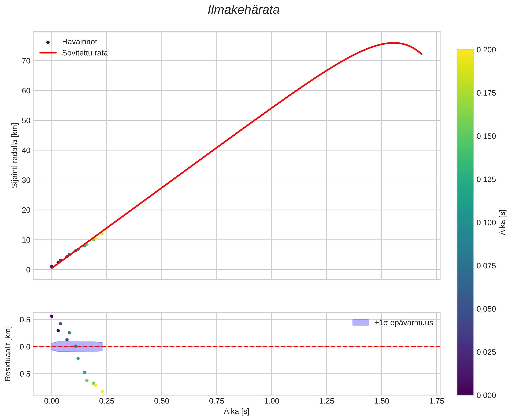This screenshot has width=511, height=420.
Task: Click the 70 y-axis tick label
Action: click(26, 61)
